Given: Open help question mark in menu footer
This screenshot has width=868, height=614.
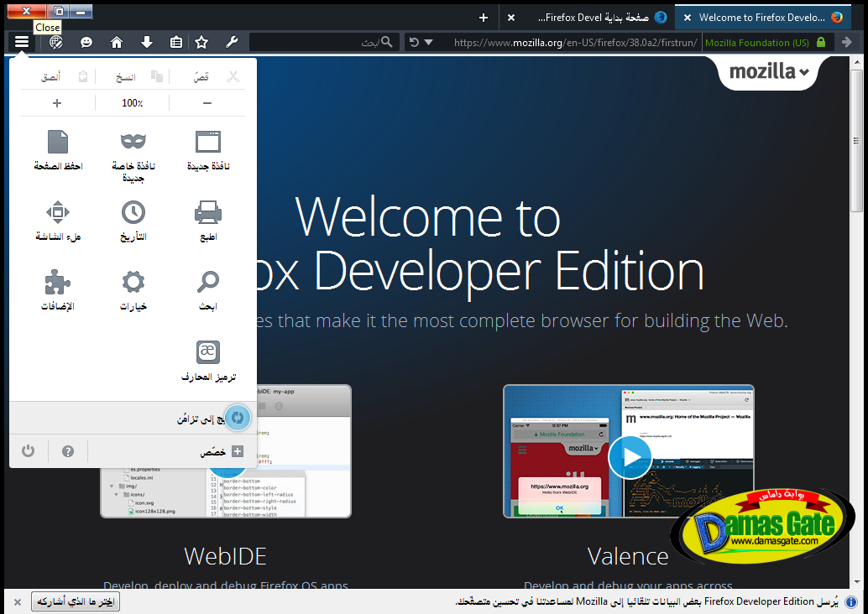Looking at the screenshot, I should 68,451.
